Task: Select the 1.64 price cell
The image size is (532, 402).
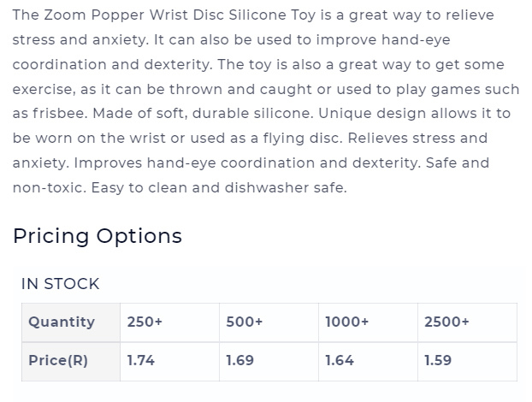Action: [368, 361]
